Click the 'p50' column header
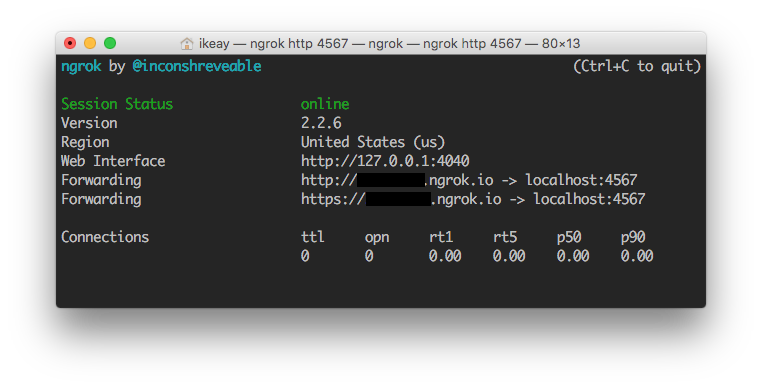Viewport: 762px width, 388px height. pyautogui.click(x=569, y=238)
